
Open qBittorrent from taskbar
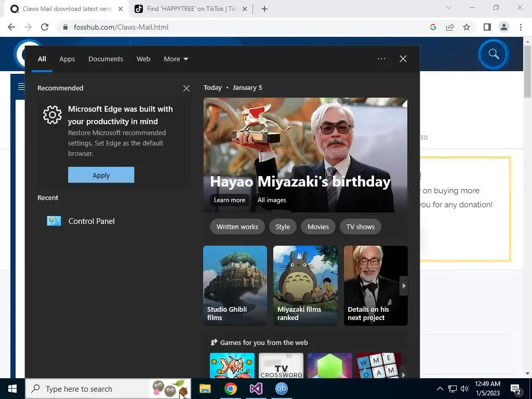tap(282, 389)
